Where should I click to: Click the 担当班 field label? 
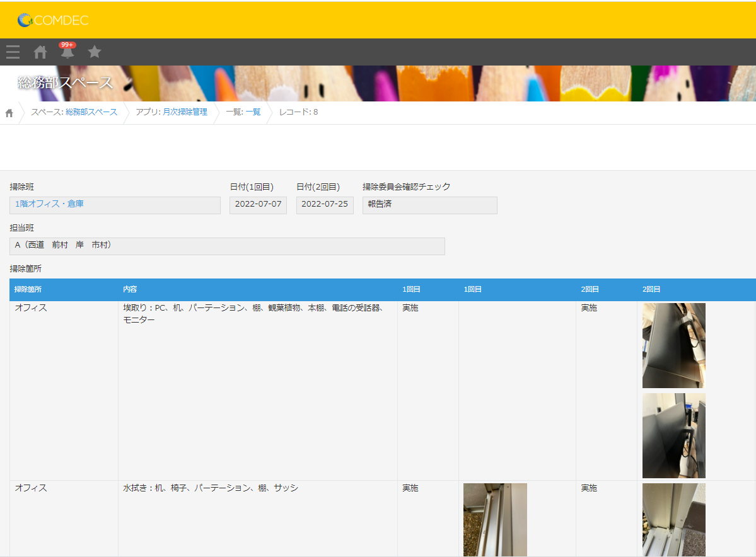[21, 227]
